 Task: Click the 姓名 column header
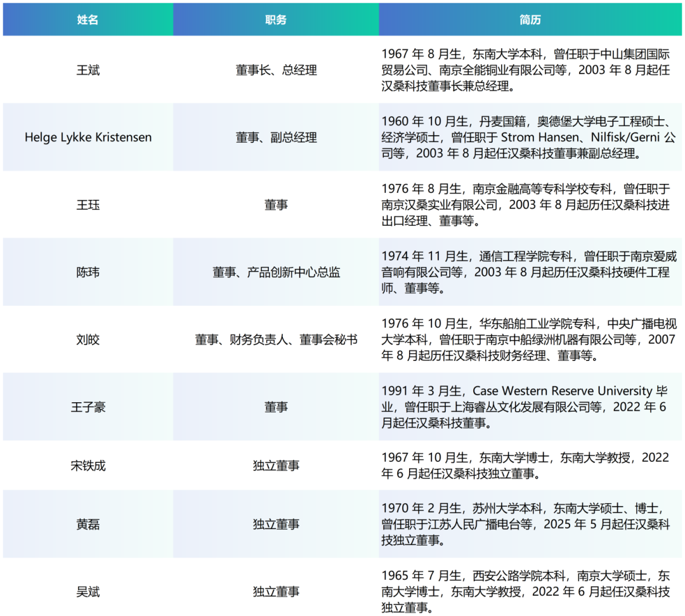click(88, 20)
